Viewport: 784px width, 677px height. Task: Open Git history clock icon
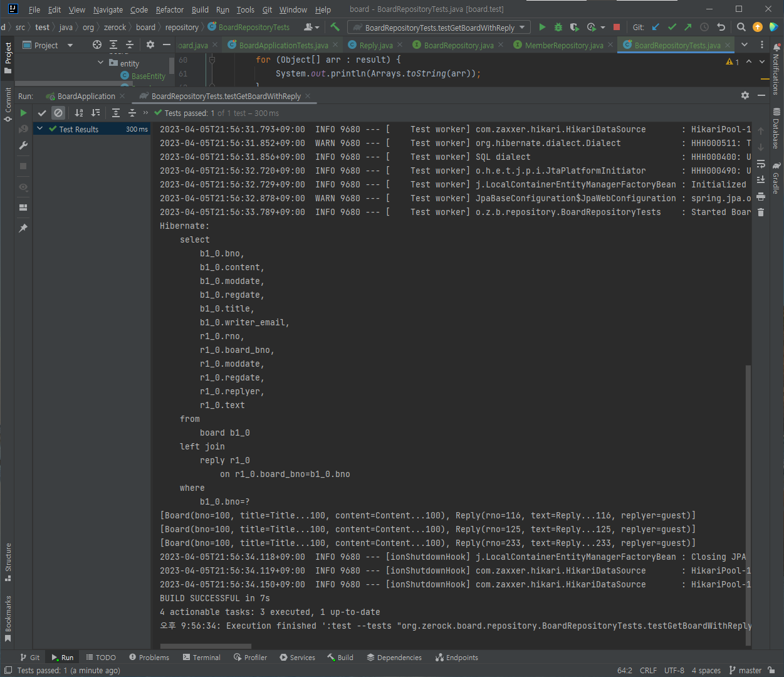coord(704,27)
